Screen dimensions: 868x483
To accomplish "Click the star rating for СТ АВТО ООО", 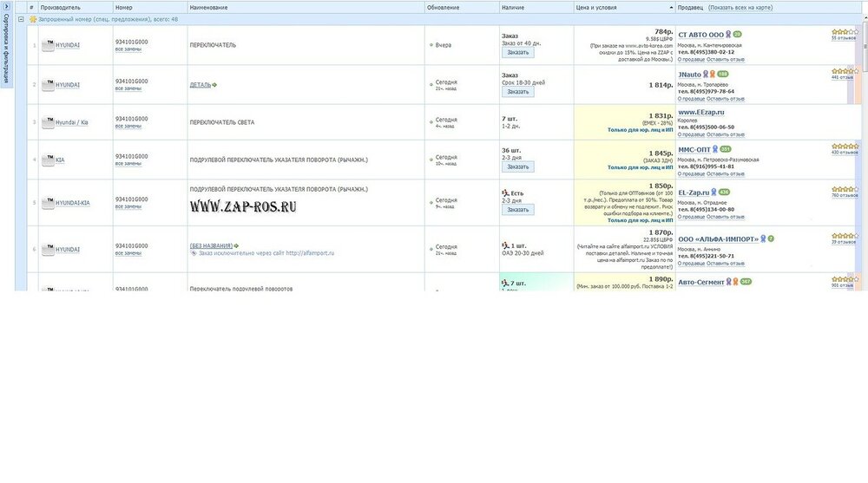I will pos(845,32).
